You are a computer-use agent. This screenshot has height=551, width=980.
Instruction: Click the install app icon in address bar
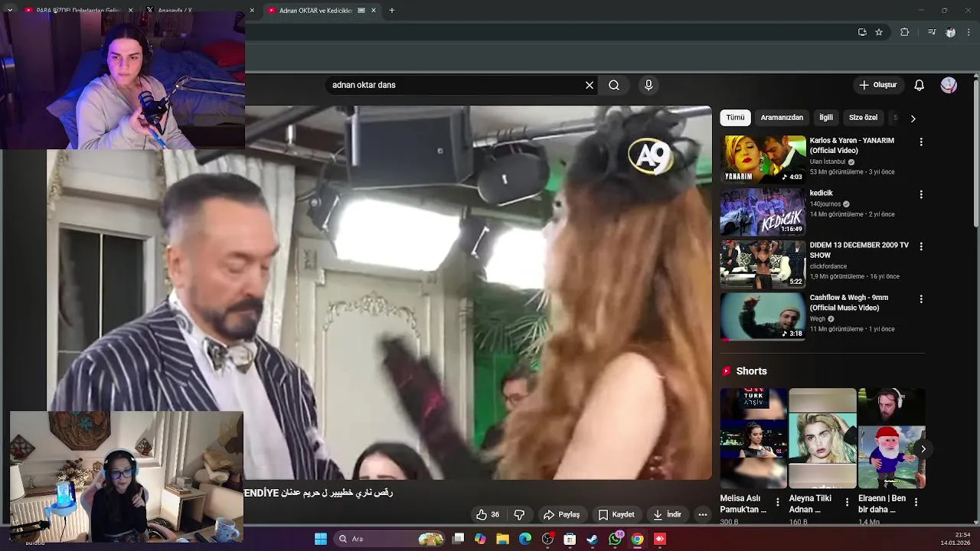pyautogui.click(x=862, y=32)
